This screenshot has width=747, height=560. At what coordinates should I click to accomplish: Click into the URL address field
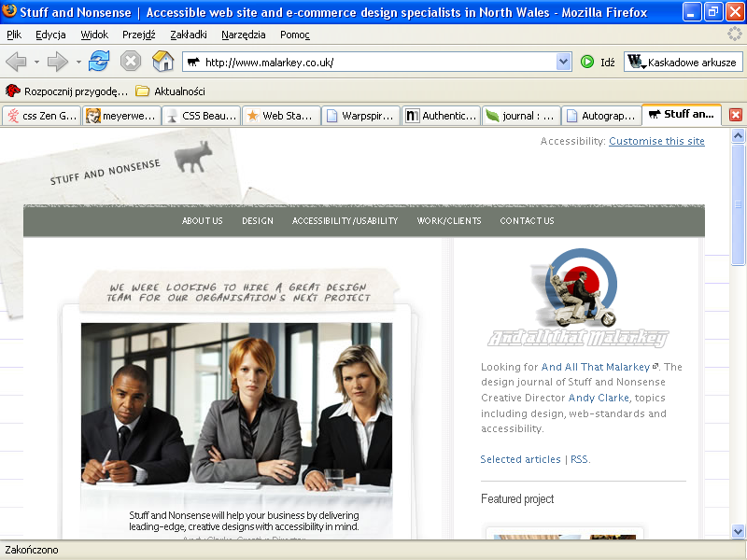pyautogui.click(x=379, y=62)
